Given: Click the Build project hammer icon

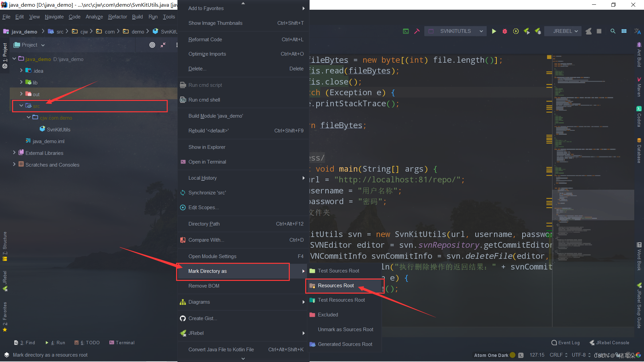Looking at the screenshot, I should tap(417, 31).
